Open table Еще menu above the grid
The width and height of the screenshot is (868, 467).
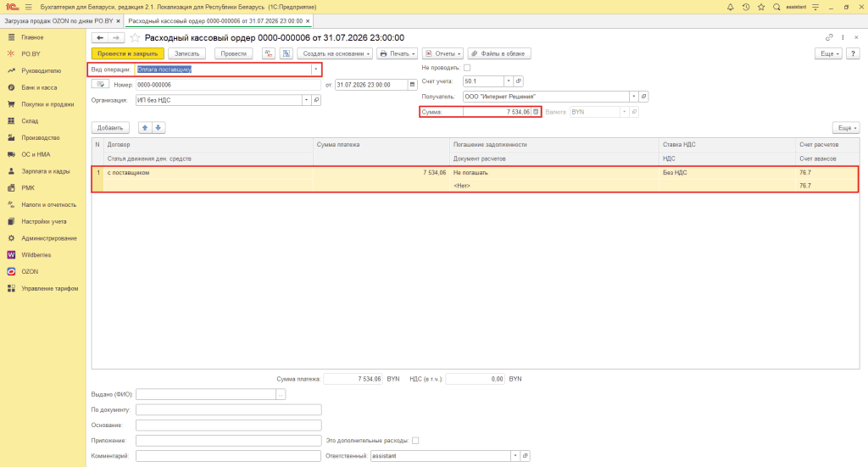coord(847,128)
